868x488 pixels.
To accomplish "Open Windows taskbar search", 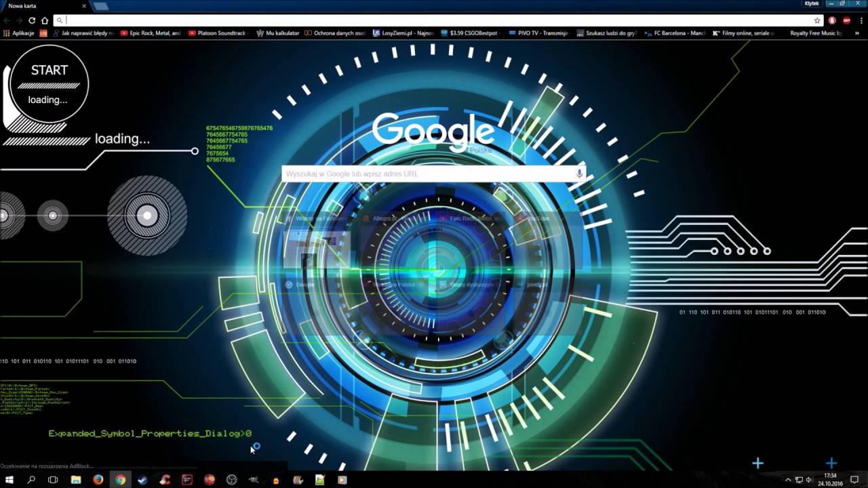I will (31, 480).
